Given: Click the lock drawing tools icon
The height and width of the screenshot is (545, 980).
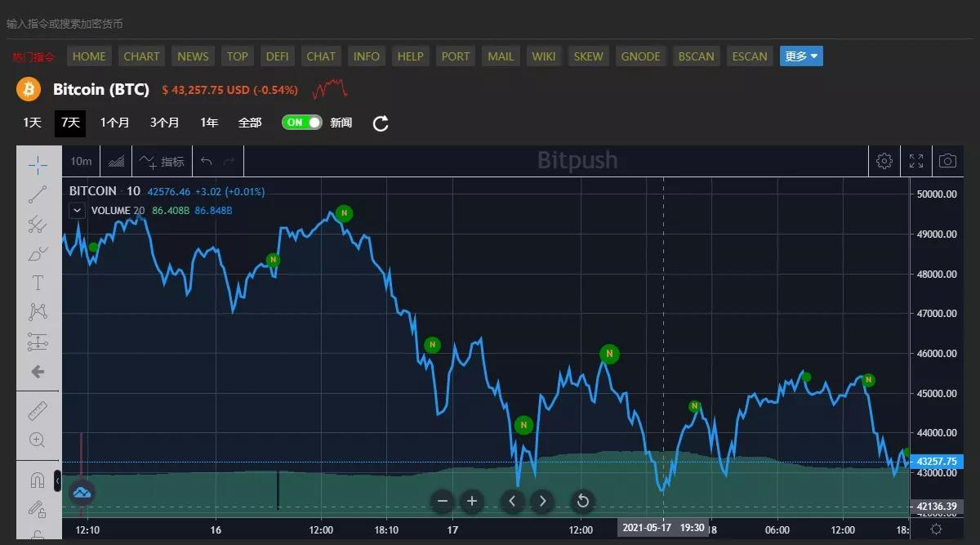Looking at the screenshot, I should pos(38,509).
